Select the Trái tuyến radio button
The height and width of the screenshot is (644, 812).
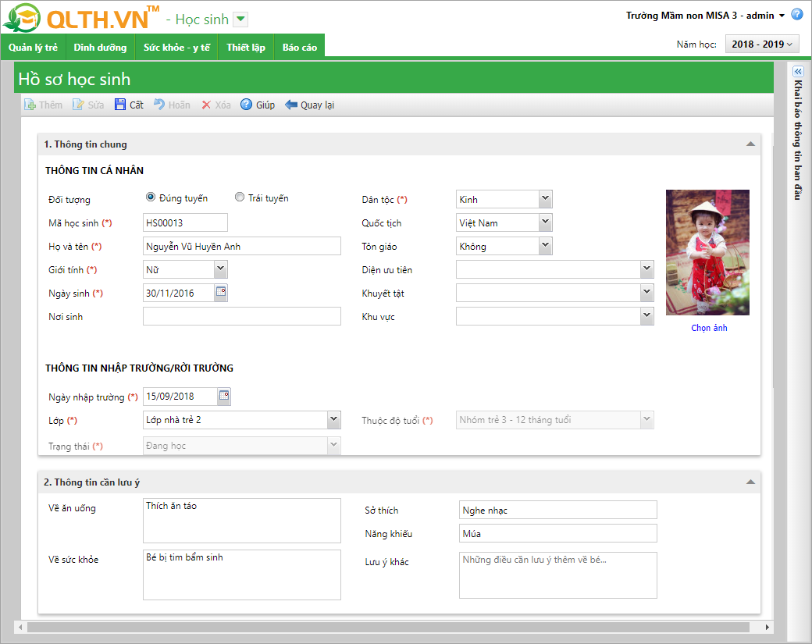pos(239,197)
